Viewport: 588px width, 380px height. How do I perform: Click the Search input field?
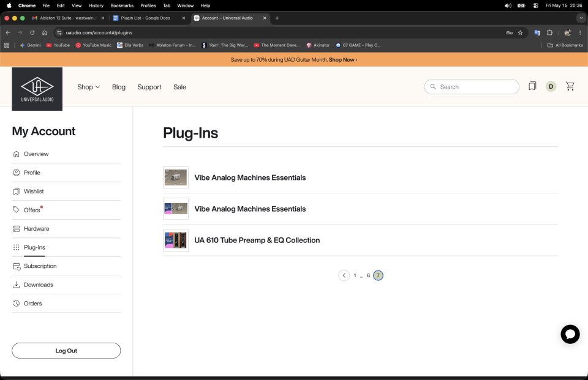[x=472, y=86]
